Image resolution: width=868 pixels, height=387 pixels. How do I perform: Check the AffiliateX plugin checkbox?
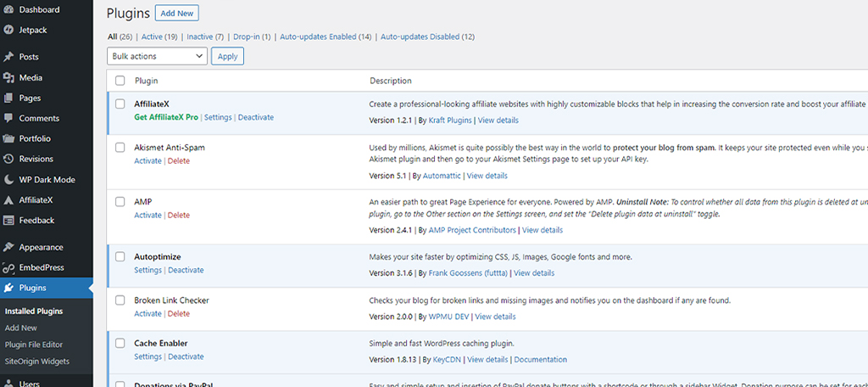pos(120,104)
